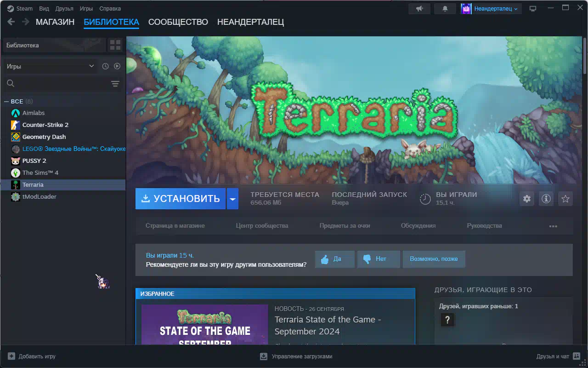Click Управление загрузками text

tap(302, 356)
